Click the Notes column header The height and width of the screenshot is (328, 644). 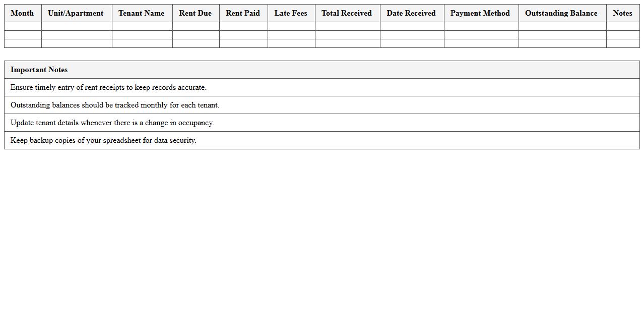coord(622,13)
